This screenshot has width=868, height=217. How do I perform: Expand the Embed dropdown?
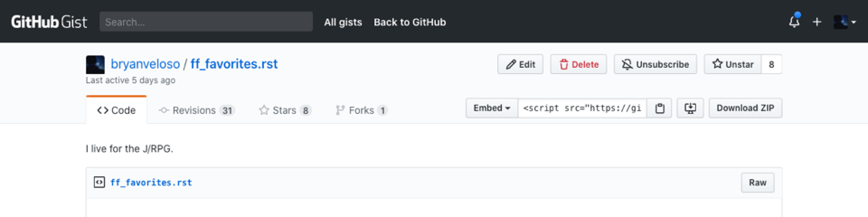pos(492,108)
